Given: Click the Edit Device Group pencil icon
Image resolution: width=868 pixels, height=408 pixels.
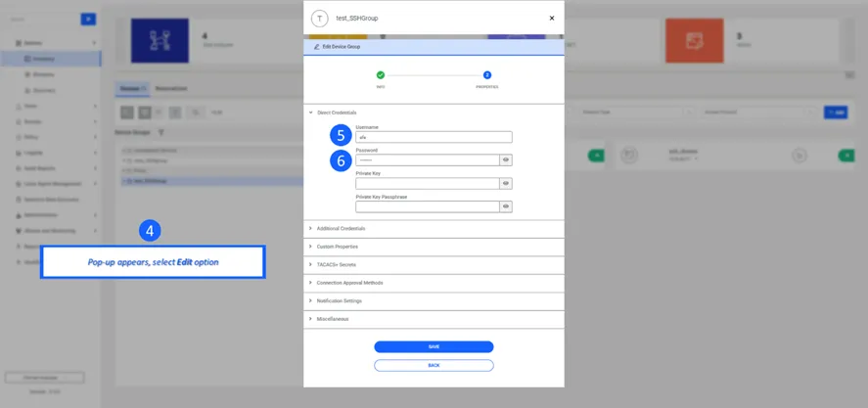Looking at the screenshot, I should coord(317,47).
